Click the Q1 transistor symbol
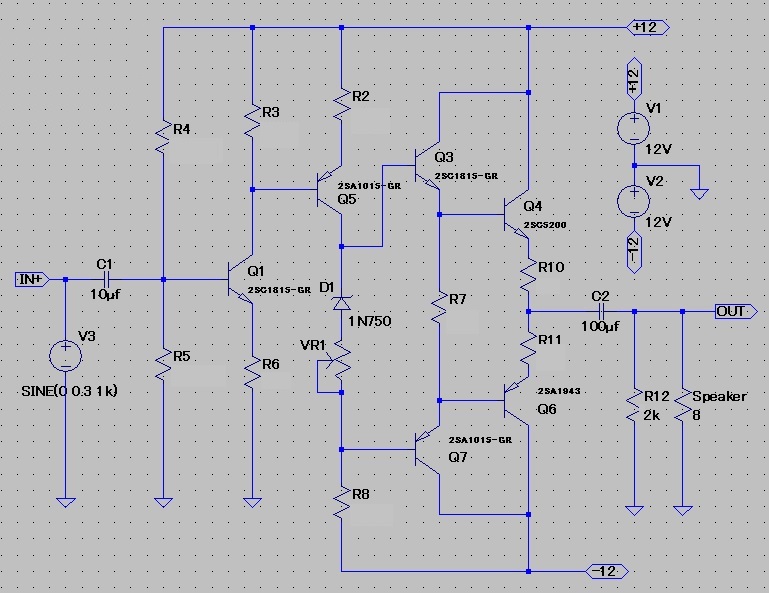Viewport: 769px width, 593px height. (x=236, y=280)
